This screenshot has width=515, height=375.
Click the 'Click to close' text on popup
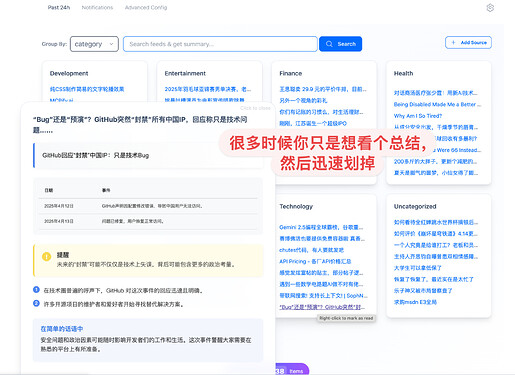click(x=255, y=108)
